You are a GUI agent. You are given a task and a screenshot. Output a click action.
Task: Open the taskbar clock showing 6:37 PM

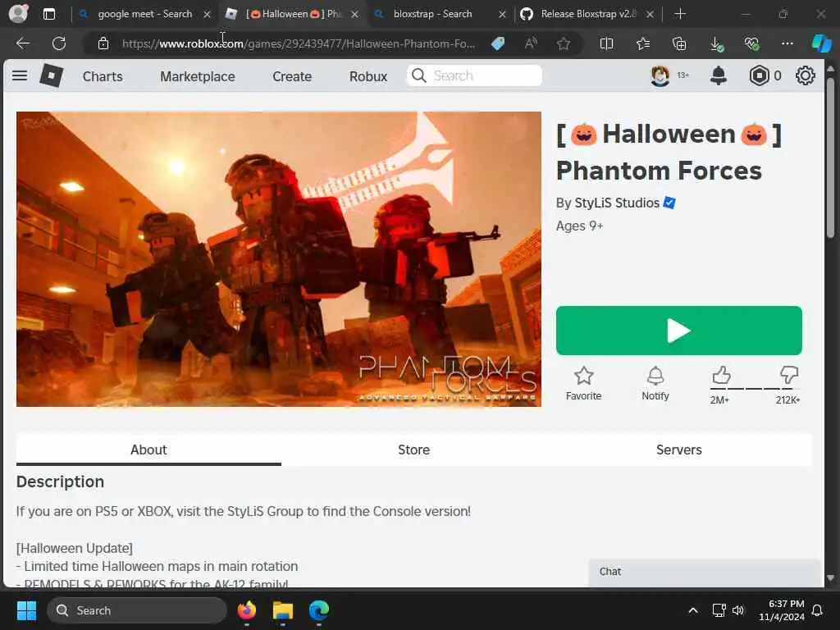click(782, 610)
